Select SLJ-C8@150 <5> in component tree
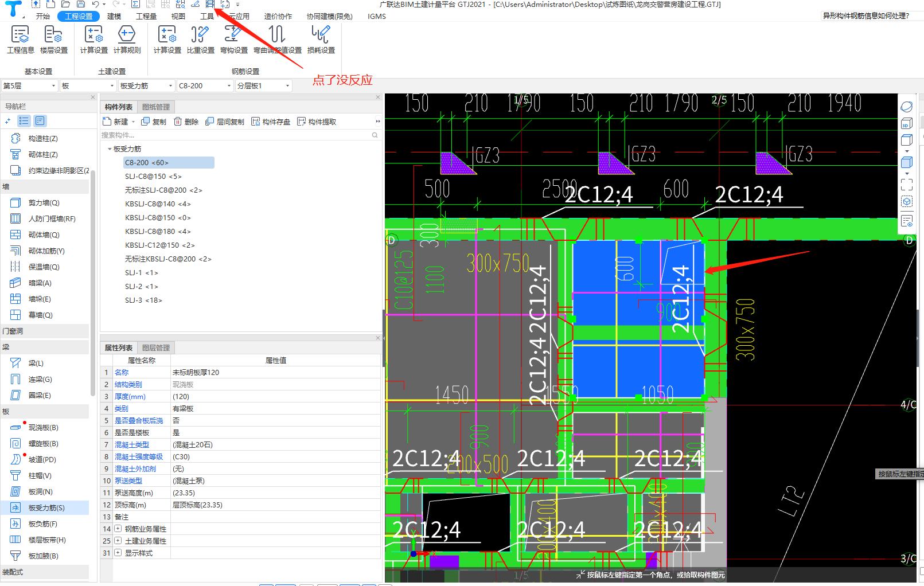 click(x=153, y=177)
